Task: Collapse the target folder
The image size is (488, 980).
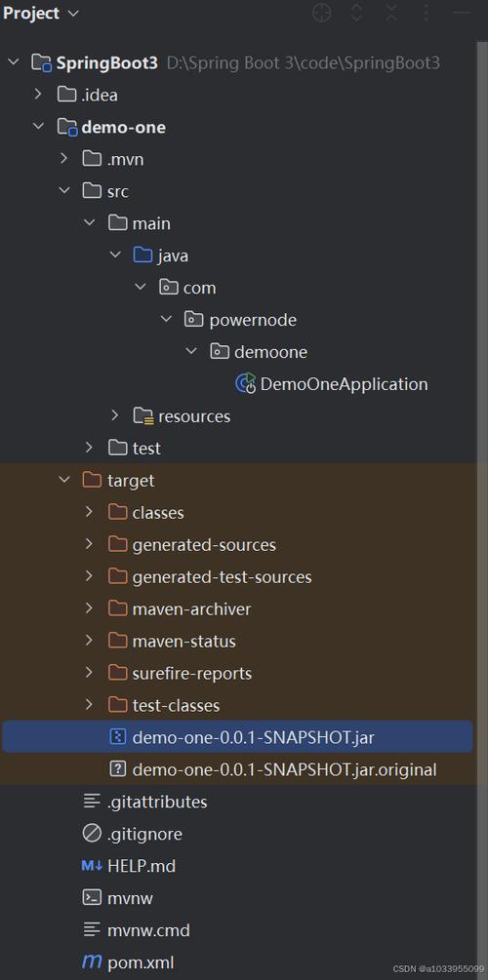Action: [63, 480]
